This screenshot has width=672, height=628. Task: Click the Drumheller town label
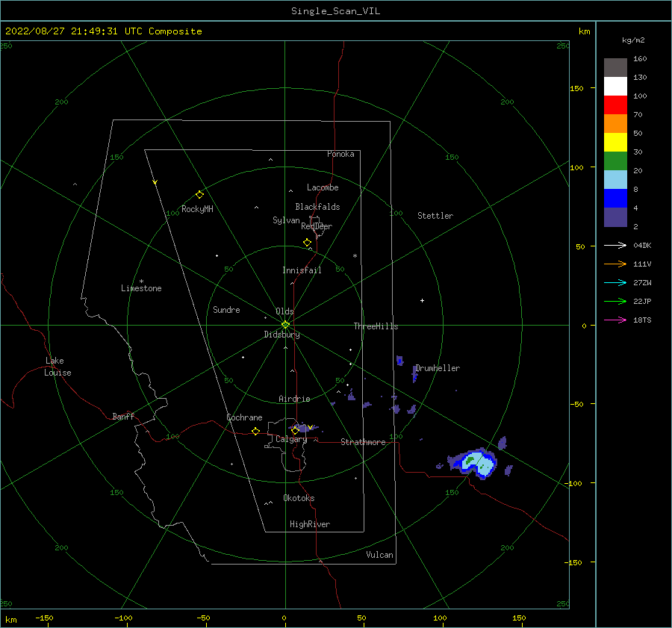(438, 368)
